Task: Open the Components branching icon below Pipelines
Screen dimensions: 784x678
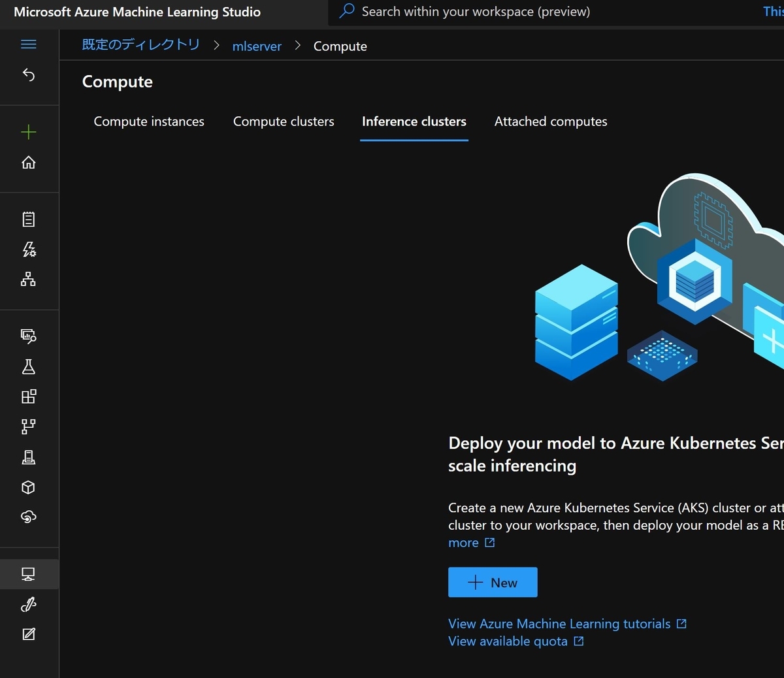Action: (29, 427)
